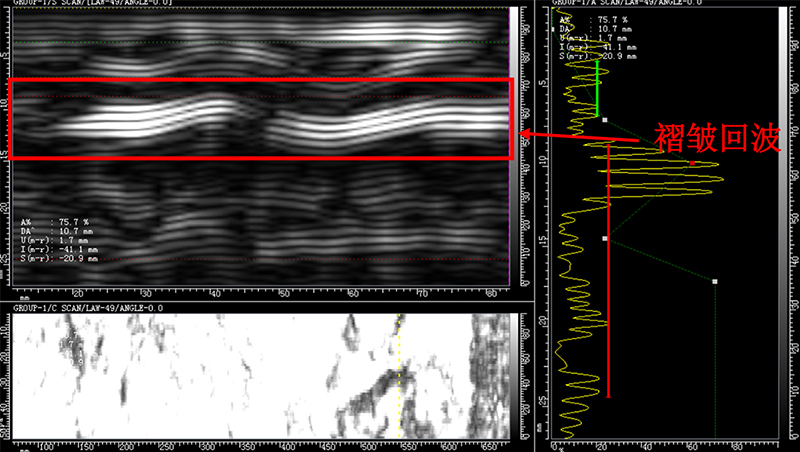Viewport: 800px width, 452px height.
Task: Click the 40 tick on S-scan horizontal ruler
Action: 215,293
